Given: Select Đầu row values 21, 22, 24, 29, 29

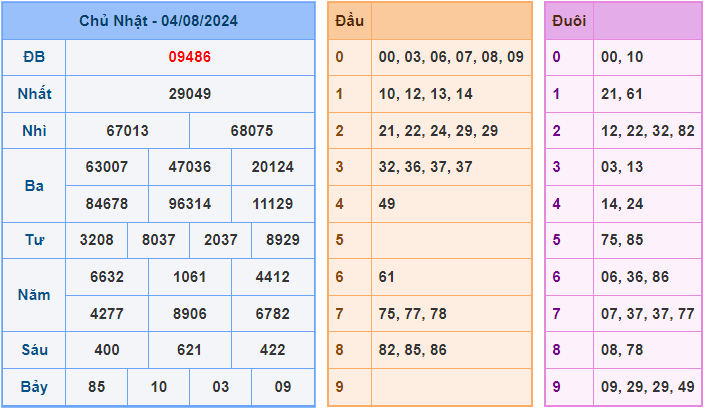Looking at the screenshot, I should tap(438, 131).
